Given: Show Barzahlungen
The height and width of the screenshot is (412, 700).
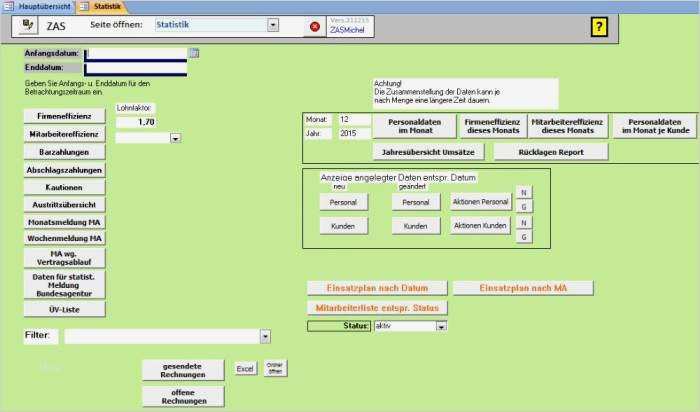Looking at the screenshot, I should click(x=65, y=152).
